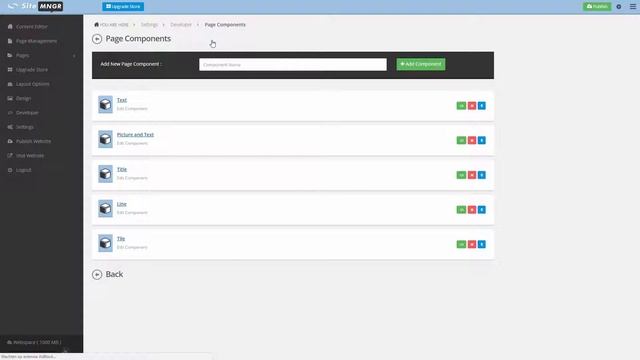Open the Developer sidebar section
This screenshot has height=360, width=640.
tap(27, 113)
